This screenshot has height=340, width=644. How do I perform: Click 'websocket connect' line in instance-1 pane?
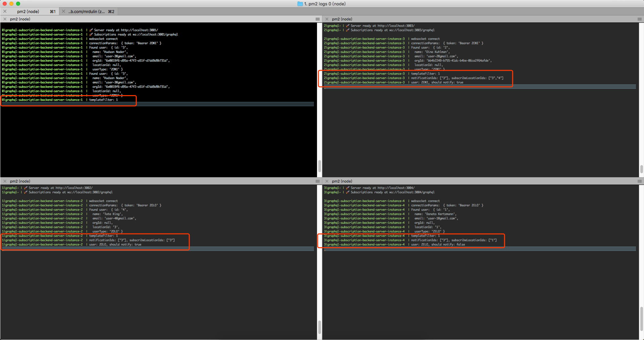pyautogui.click(x=103, y=39)
